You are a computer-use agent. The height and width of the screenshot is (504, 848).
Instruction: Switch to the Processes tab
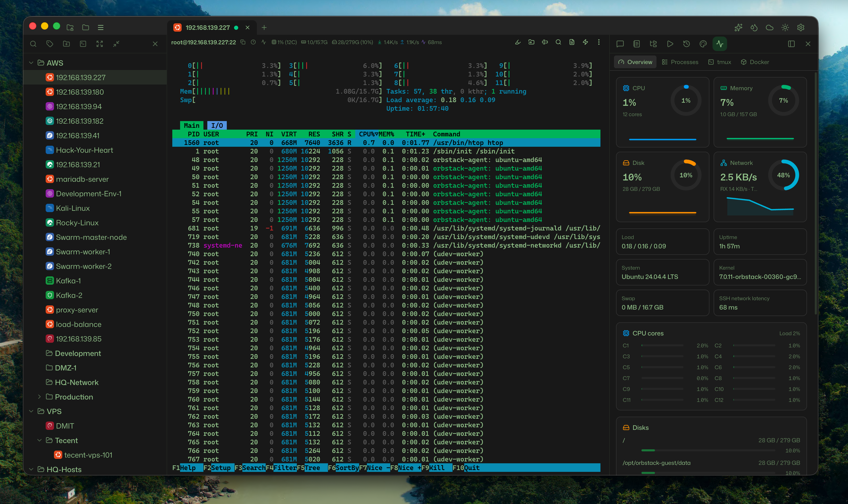680,62
